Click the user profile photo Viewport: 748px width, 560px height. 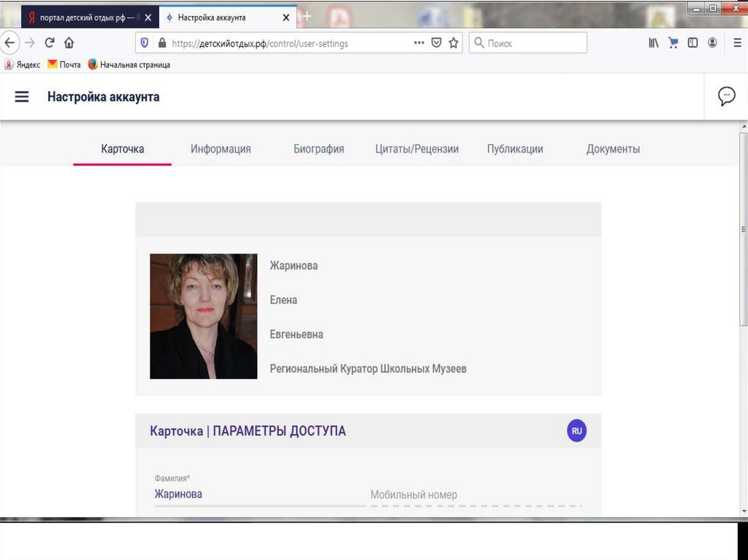point(203,316)
